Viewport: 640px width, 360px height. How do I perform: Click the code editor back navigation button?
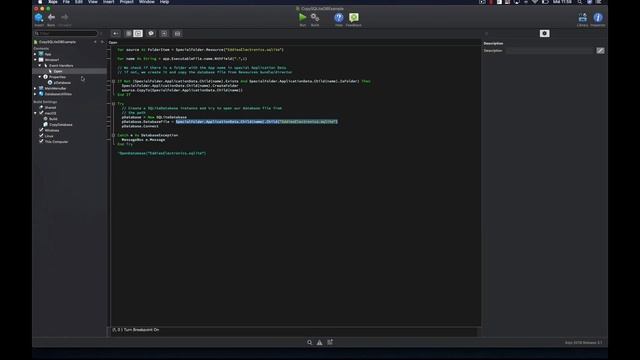pyautogui.click(x=116, y=33)
